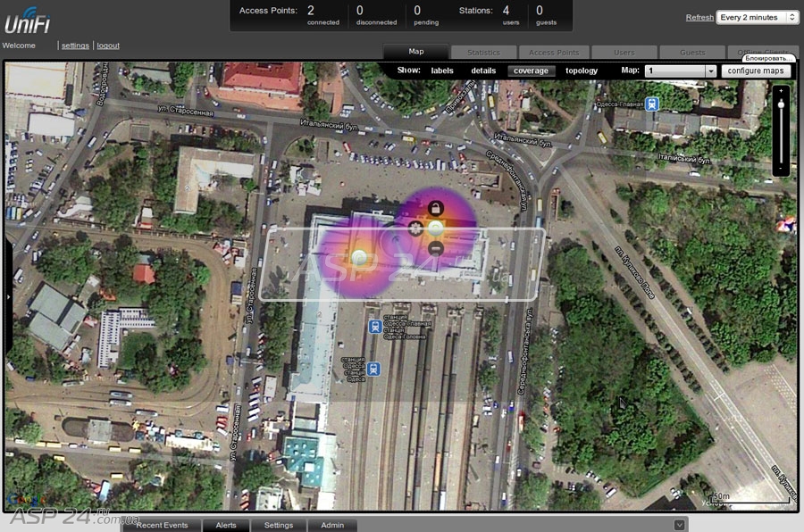Open the Map selection dropdown

click(681, 71)
